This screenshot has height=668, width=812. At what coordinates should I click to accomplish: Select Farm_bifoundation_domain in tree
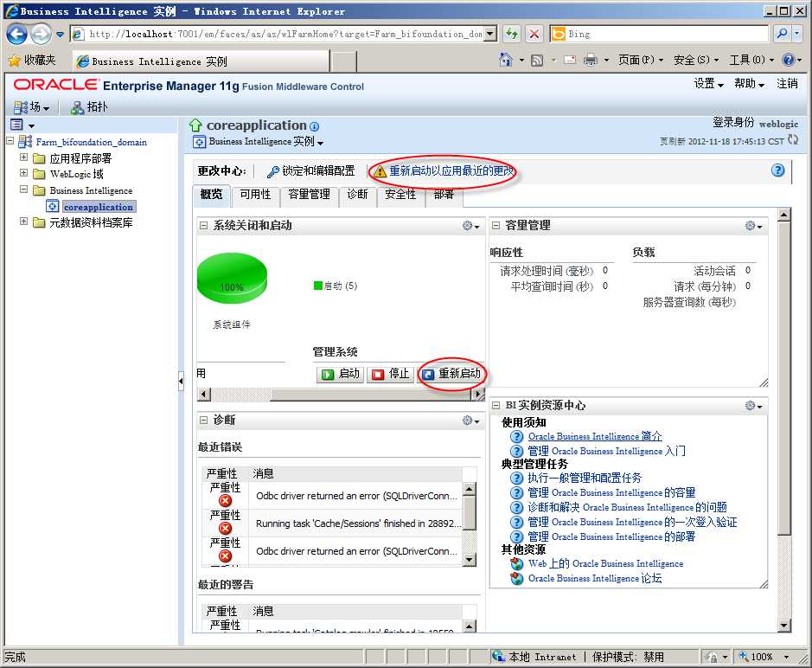tap(91, 142)
